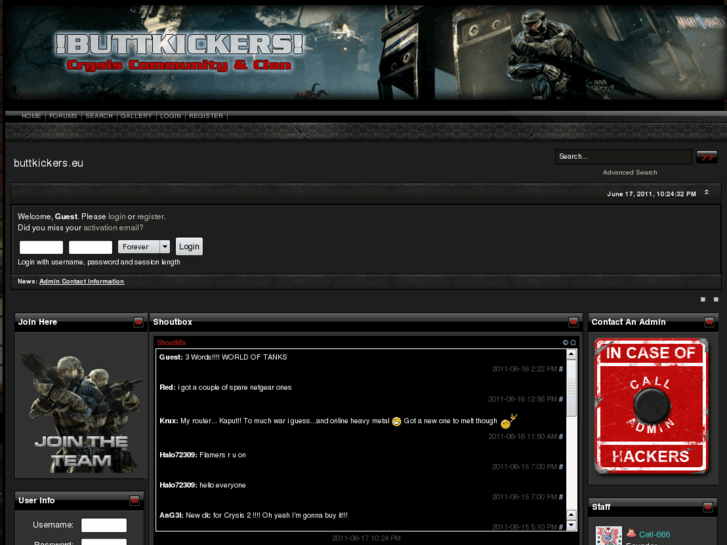The width and height of the screenshot is (727, 545).
Task: Click the hash link of Halo72309's "Flamers r u on" shout
Action: (561, 467)
